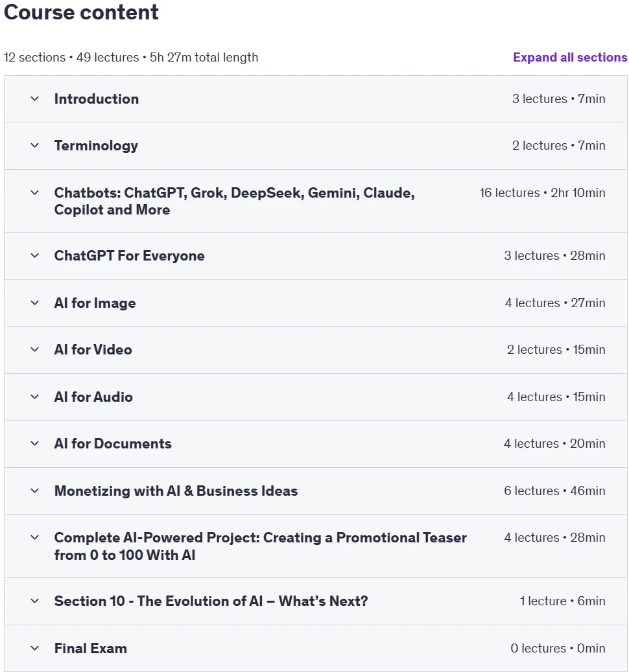Click the '16 lectures • 2hr 10min' label

click(x=542, y=193)
